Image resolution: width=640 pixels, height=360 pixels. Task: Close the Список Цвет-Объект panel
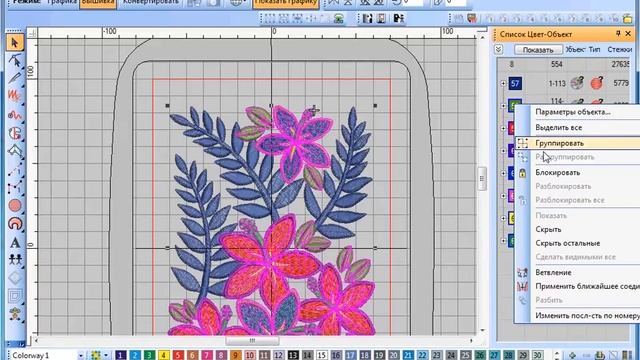pyautogui.click(x=628, y=33)
